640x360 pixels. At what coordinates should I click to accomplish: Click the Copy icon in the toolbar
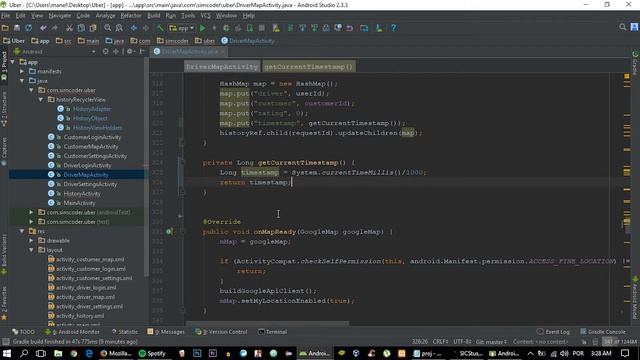[81, 28]
